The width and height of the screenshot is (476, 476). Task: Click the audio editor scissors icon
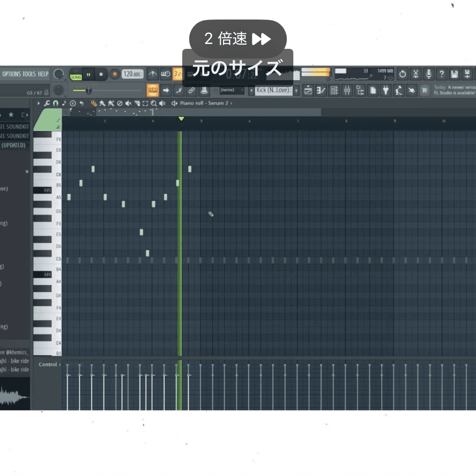tap(416, 74)
